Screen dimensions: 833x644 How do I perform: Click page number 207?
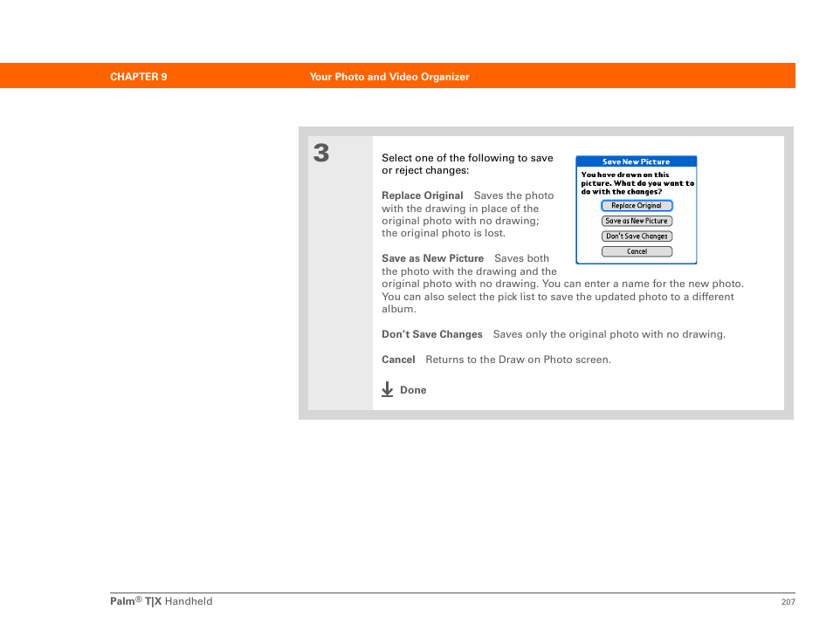click(788, 601)
